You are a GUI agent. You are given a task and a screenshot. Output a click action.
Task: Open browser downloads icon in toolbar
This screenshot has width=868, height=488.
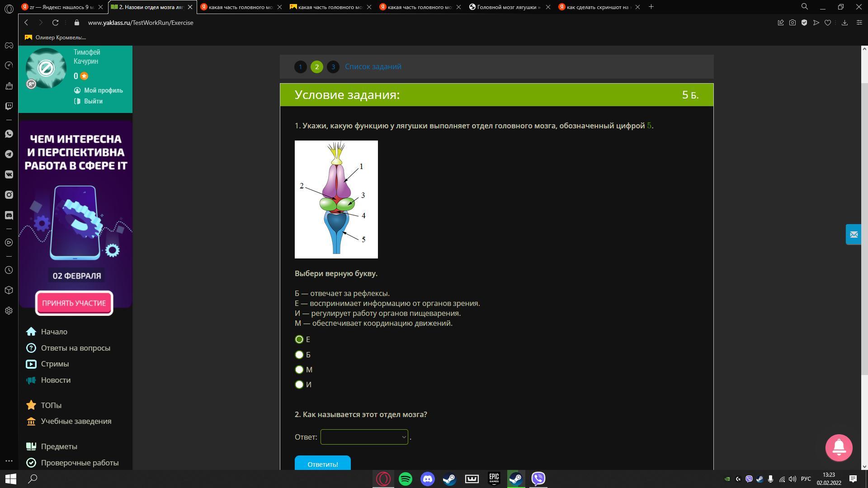(x=844, y=23)
